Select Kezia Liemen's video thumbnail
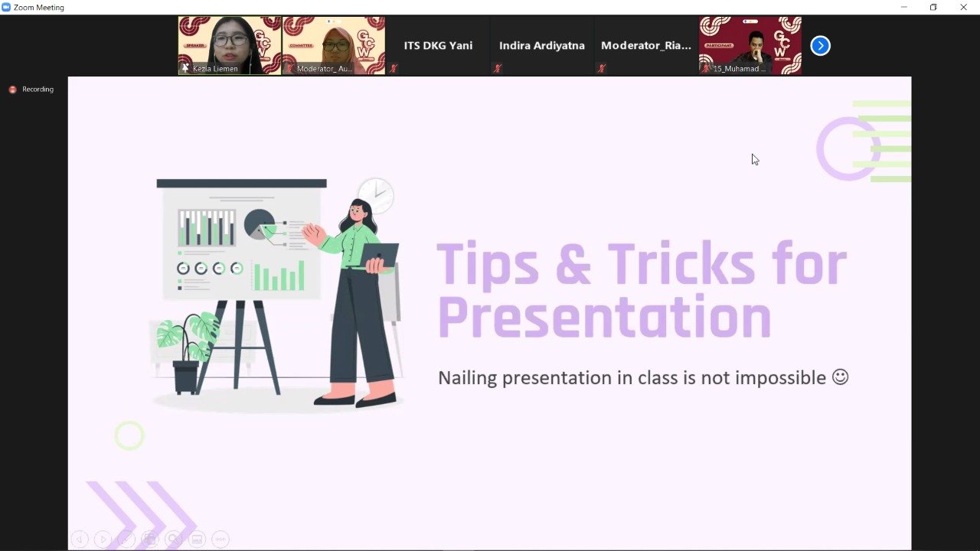This screenshot has width=980, height=551. [230, 46]
